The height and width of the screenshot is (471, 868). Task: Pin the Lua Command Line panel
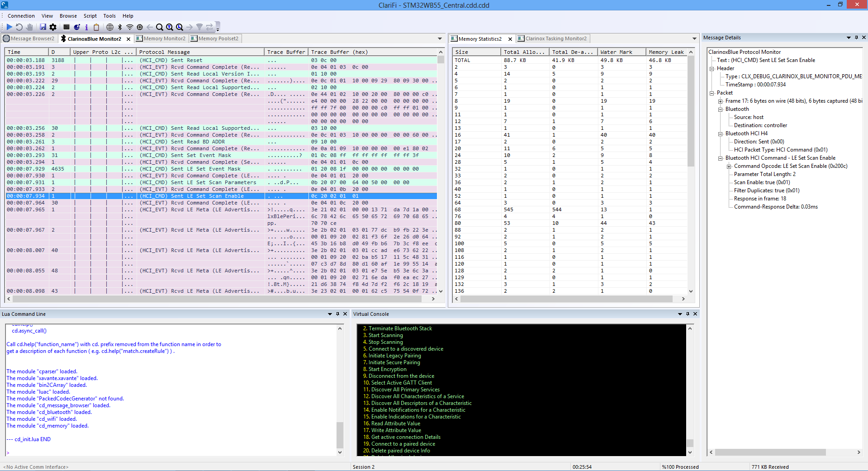(x=337, y=314)
